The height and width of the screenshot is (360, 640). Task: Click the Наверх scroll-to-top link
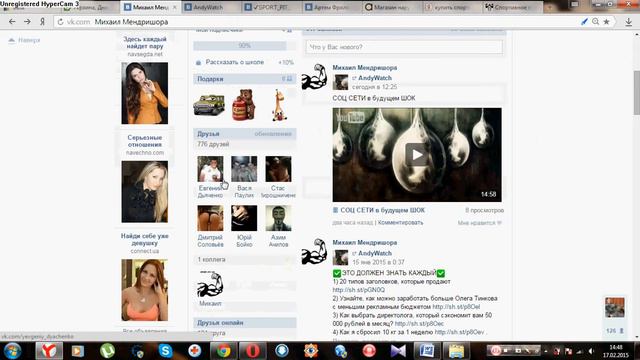click(24, 40)
